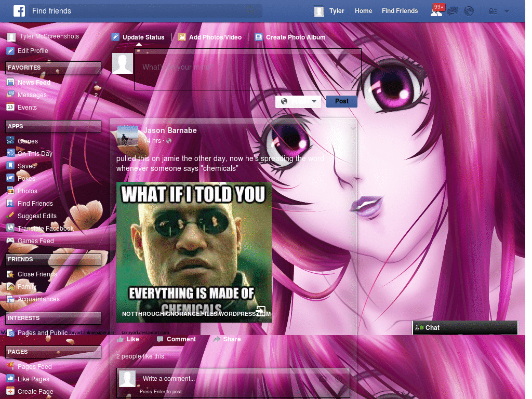This screenshot has height=399, width=532.
Task: Open friend requests icon with 99+ badge
Action: (x=436, y=11)
